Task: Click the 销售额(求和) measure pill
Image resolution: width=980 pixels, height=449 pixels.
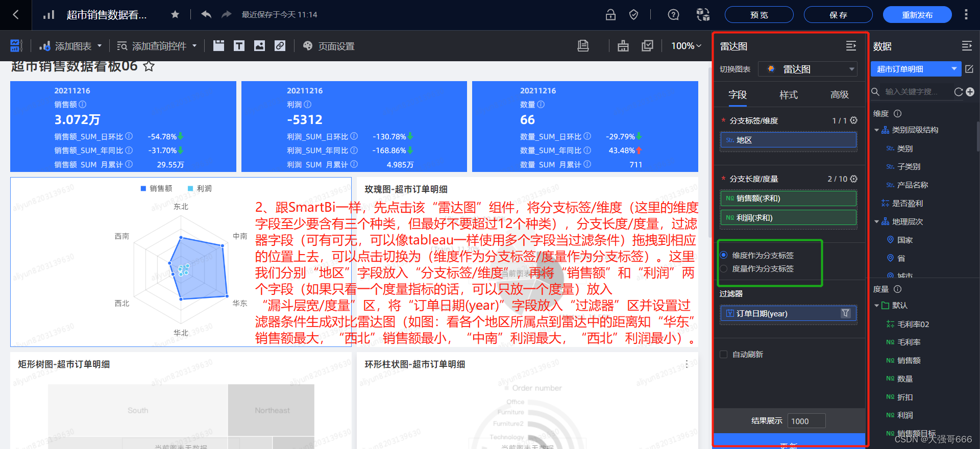Action: 788,198
